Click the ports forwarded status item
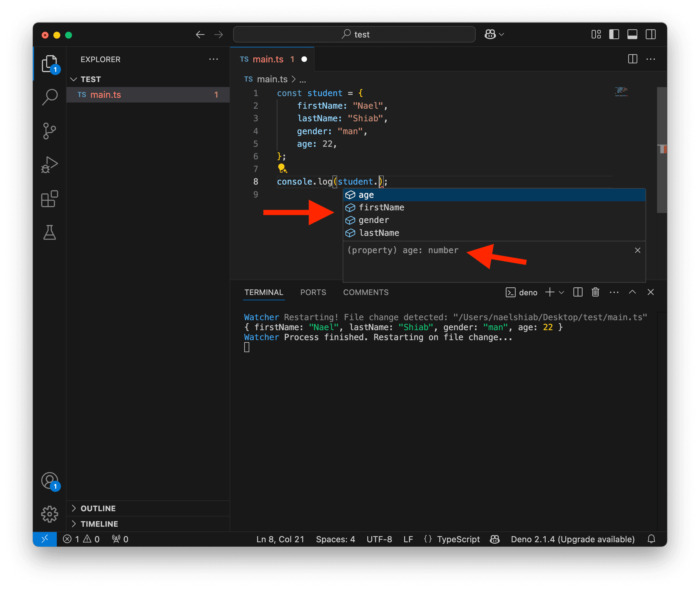Viewport: 700px width, 590px height. [120, 539]
